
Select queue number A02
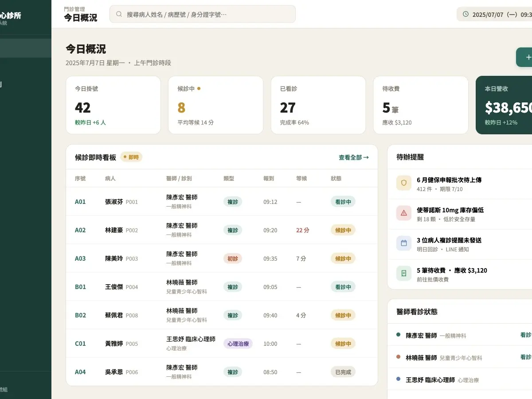click(80, 230)
